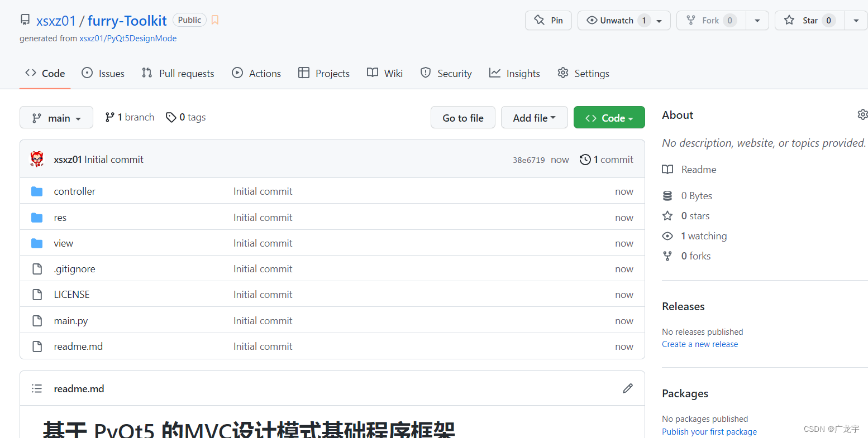Open the readme.md file name in list
The height and width of the screenshot is (438, 868).
pyautogui.click(x=78, y=346)
